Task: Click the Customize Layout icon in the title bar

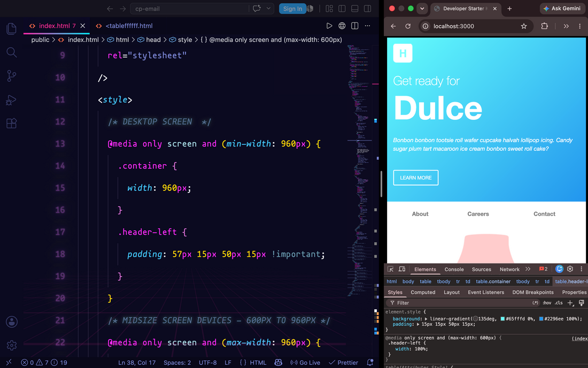Action: [x=329, y=9]
